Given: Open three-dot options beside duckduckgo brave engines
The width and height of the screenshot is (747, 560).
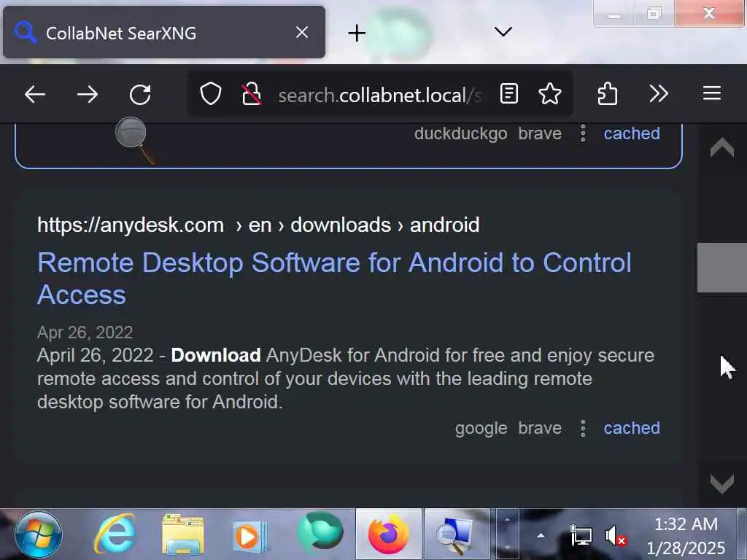Looking at the screenshot, I should point(583,133).
